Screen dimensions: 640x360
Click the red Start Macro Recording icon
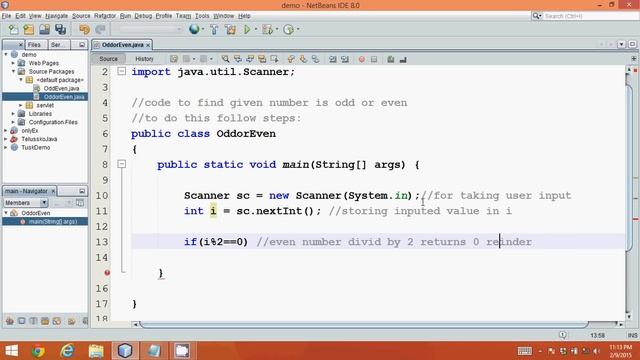click(x=362, y=59)
